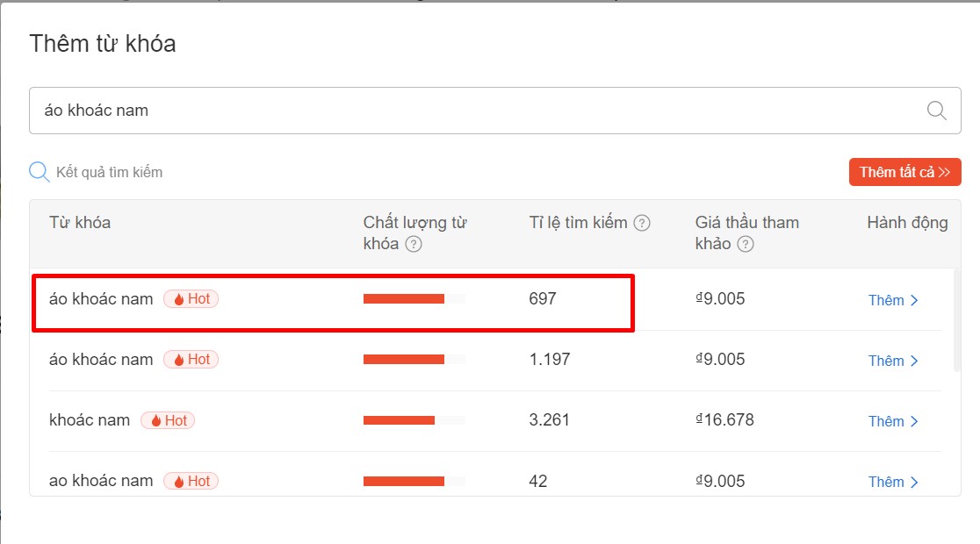
Task: Click Thêm tất cả button
Action: [904, 172]
